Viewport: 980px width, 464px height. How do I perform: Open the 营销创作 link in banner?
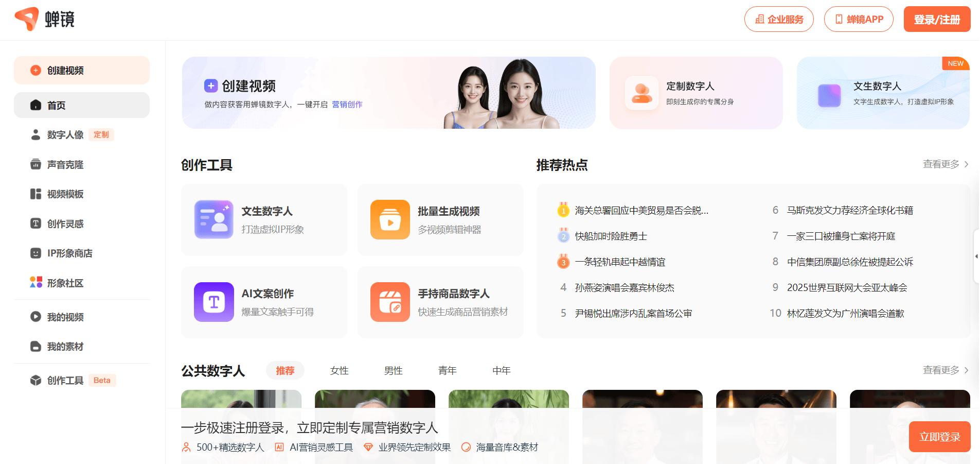pos(347,105)
